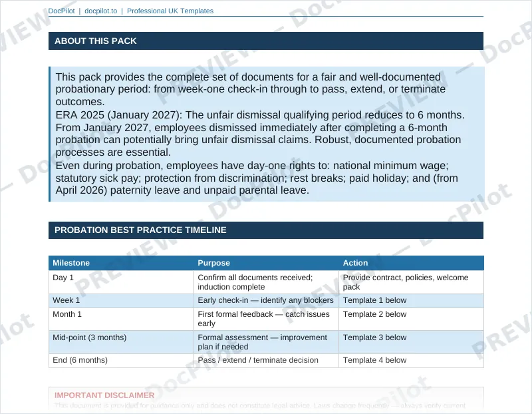Image resolution: width=532 pixels, height=414 pixels.
Task: Click the 'Template 3 below' cell
Action: (411, 342)
